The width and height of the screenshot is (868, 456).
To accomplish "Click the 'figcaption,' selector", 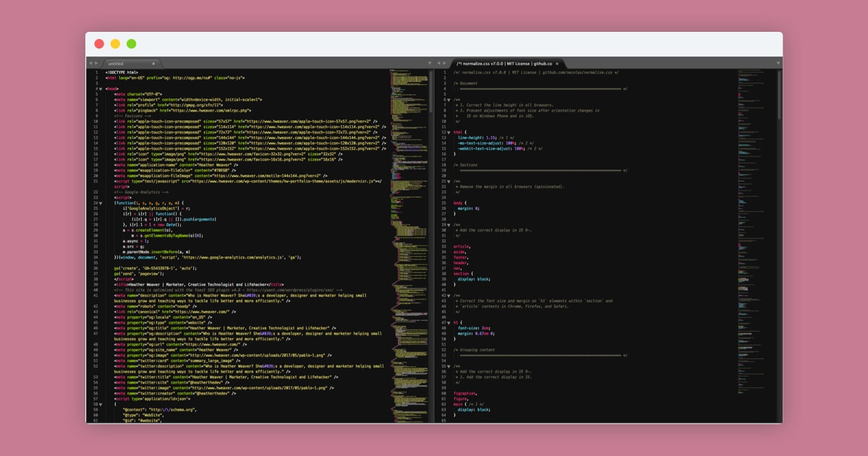I will pos(464,393).
